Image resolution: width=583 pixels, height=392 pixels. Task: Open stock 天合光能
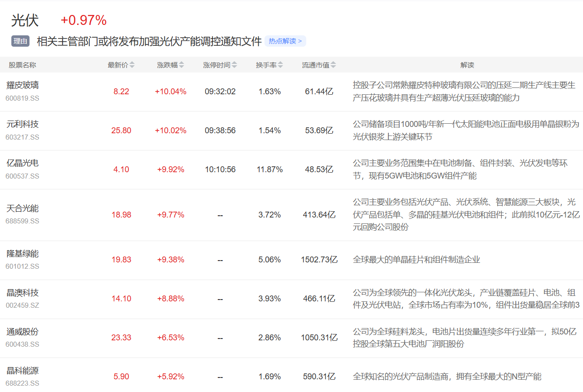click(23, 208)
